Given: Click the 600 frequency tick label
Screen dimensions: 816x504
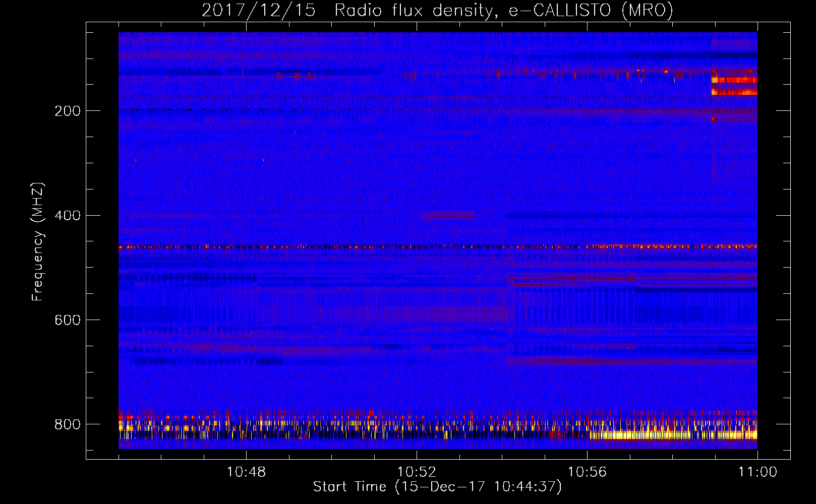Looking at the screenshot, I should tap(68, 321).
